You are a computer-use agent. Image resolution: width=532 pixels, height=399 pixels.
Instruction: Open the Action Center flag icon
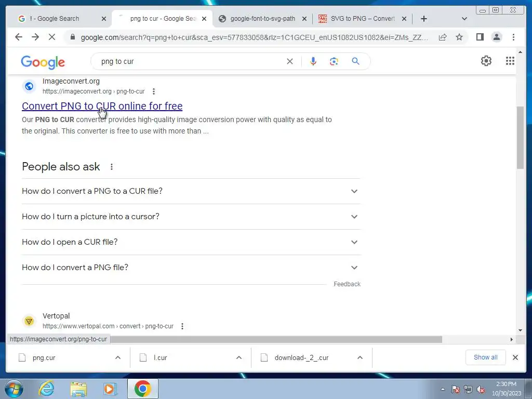pyautogui.click(x=456, y=389)
